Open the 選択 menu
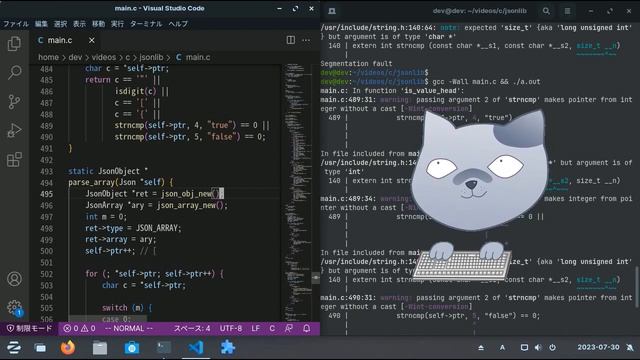 pyautogui.click(x=60, y=24)
